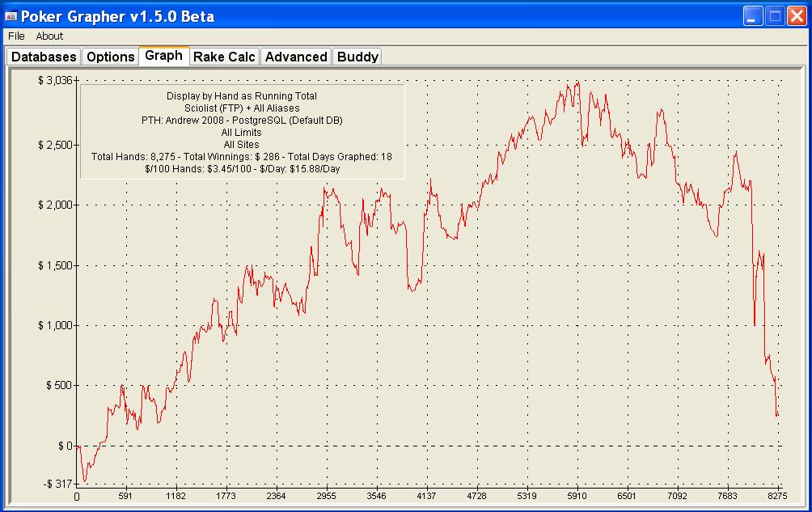Open the About menu
This screenshot has width=812, height=512.
(49, 36)
